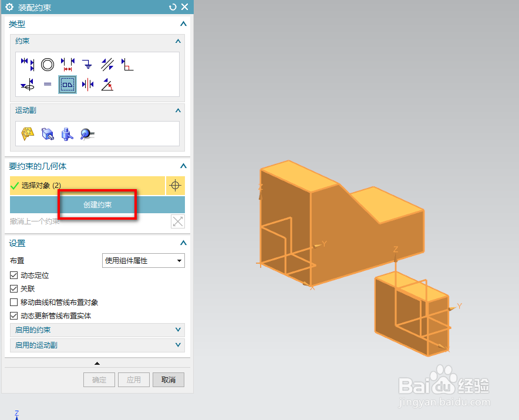Expand the 启用的运动副 group
This screenshot has height=420, width=519.
[x=97, y=345]
